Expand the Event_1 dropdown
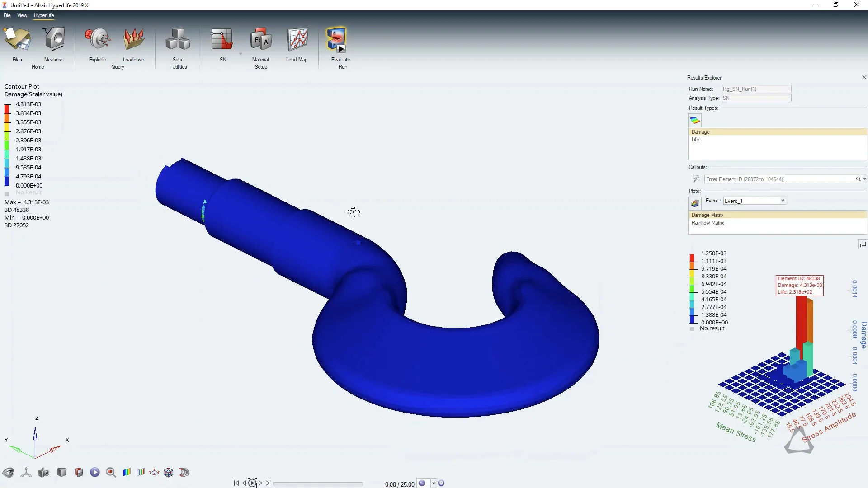This screenshot has width=868, height=488. point(783,201)
